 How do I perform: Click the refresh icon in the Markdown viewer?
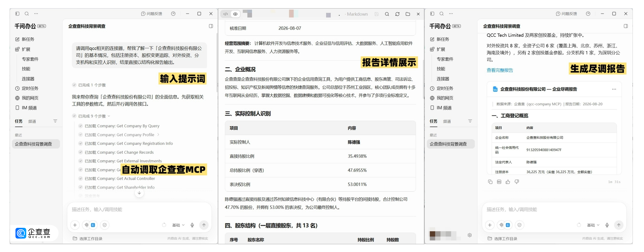pyautogui.click(x=397, y=14)
